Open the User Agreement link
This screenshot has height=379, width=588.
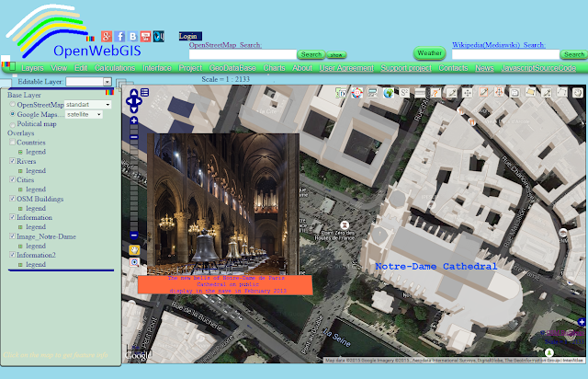pyautogui.click(x=346, y=68)
